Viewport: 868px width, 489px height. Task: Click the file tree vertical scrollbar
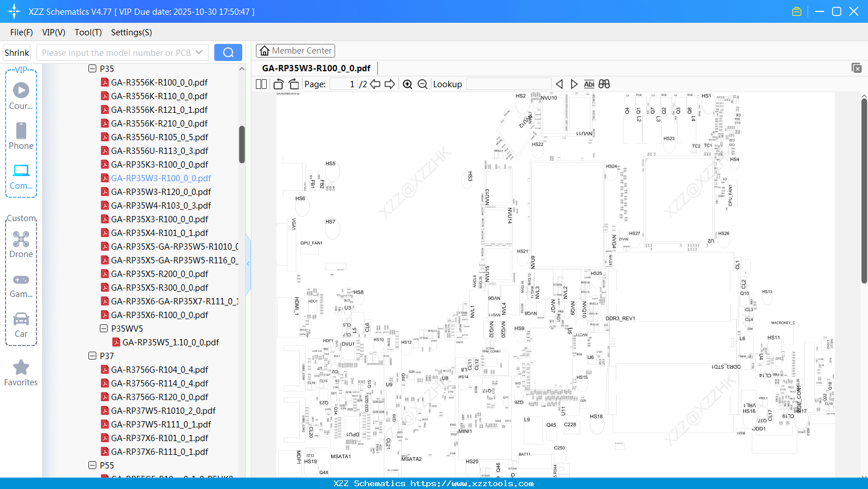(x=242, y=144)
